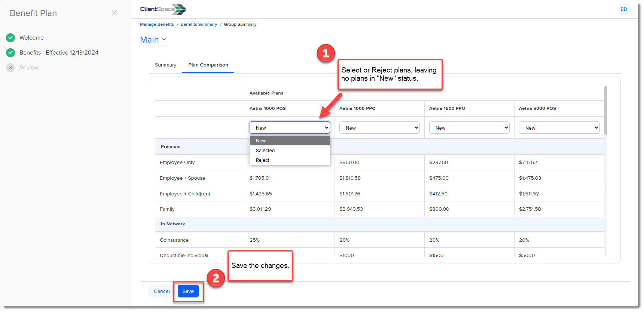Switch to the Plan Comparison tab

[x=208, y=65]
